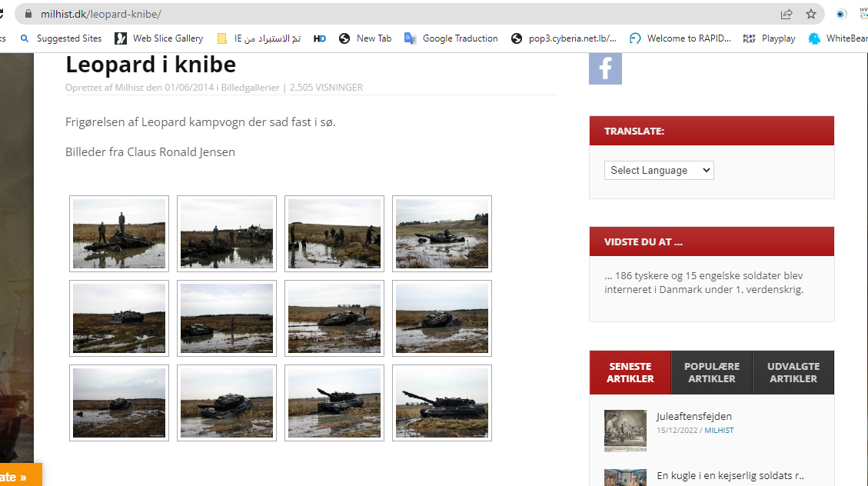Open last gallery thumbnail in bottom row
The height and width of the screenshot is (486, 868).
click(x=442, y=403)
